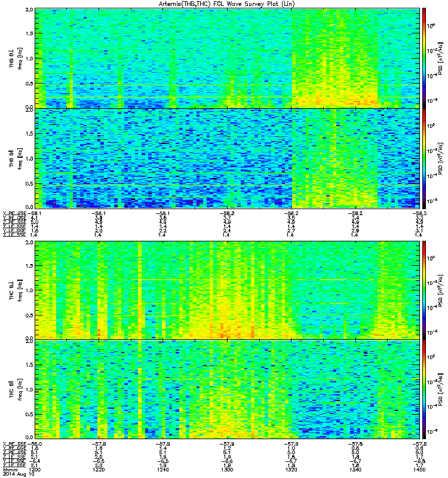Click the '1300' time tick label
The height and width of the screenshot is (478, 448).
point(227,470)
